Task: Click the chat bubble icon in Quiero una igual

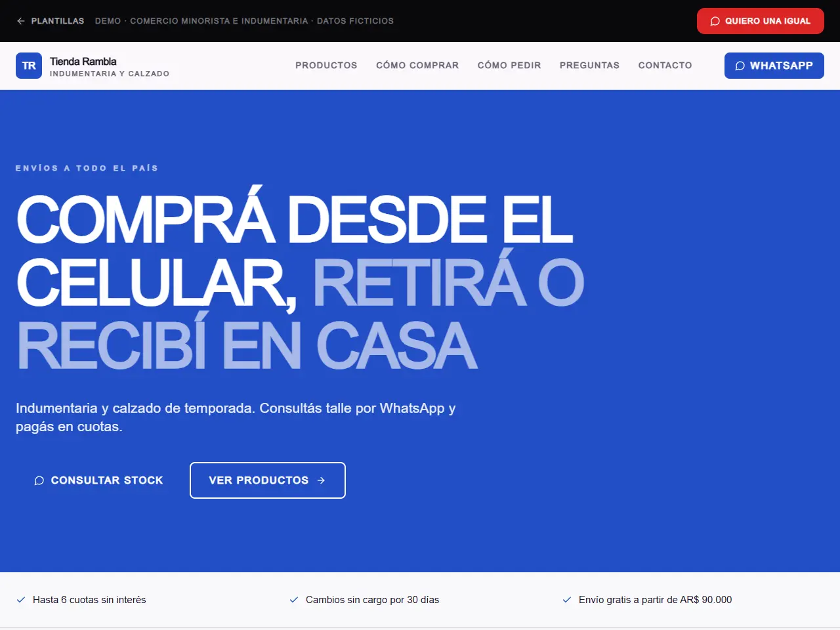Action: click(x=715, y=21)
